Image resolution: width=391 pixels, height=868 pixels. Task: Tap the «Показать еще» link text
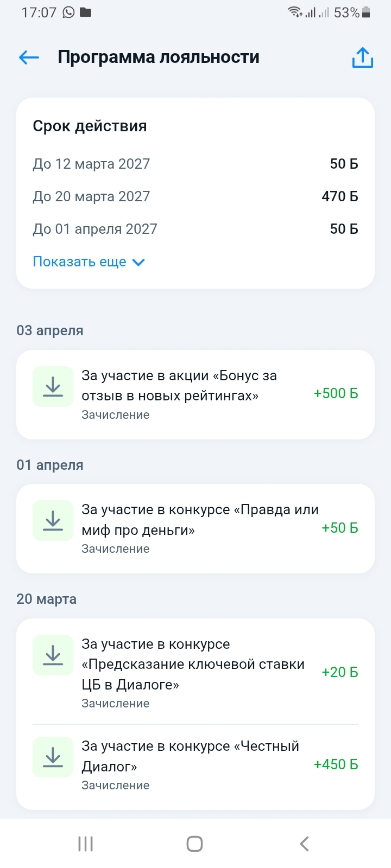tap(79, 262)
